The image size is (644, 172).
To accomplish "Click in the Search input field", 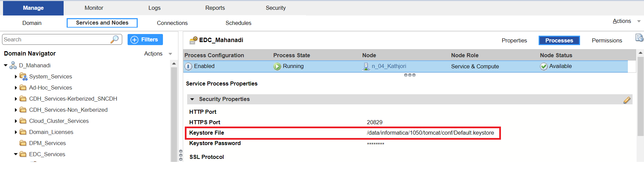I will 57,39.
